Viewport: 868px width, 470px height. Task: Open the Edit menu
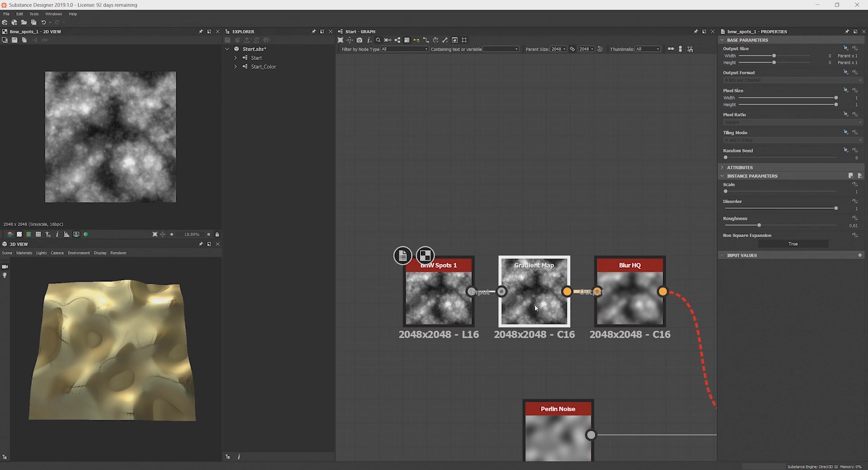19,14
